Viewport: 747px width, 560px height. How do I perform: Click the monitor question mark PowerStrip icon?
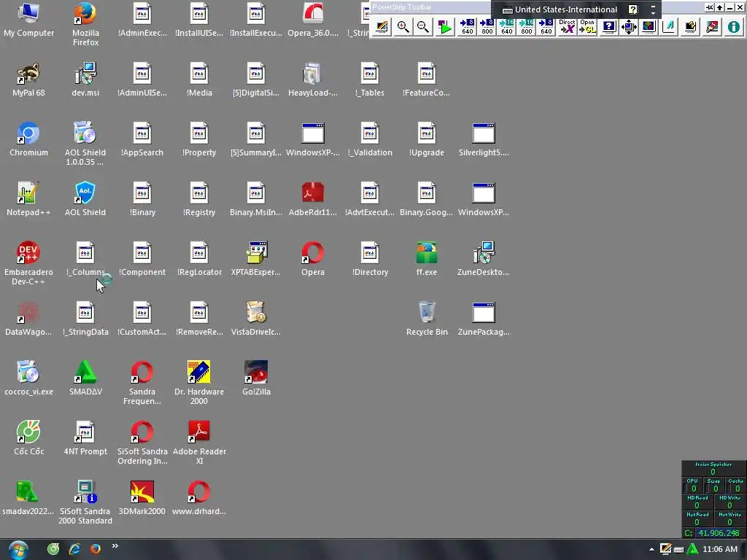coord(609,27)
